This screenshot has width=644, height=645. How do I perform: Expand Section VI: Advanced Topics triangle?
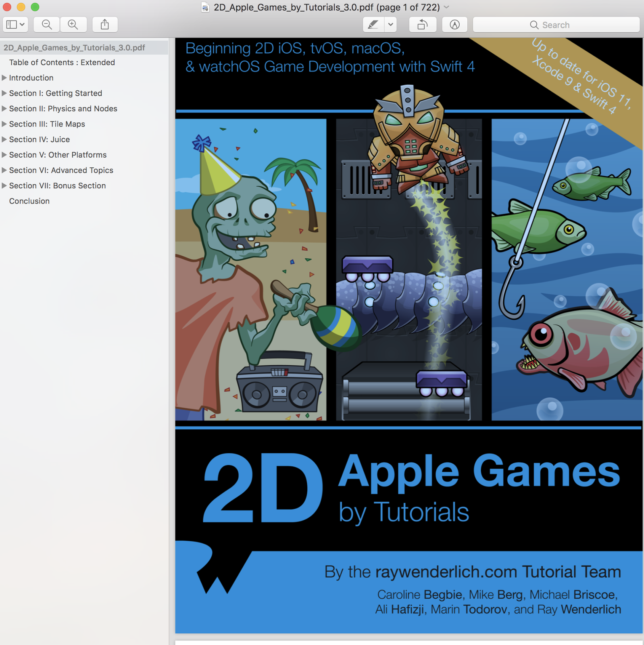(x=4, y=170)
